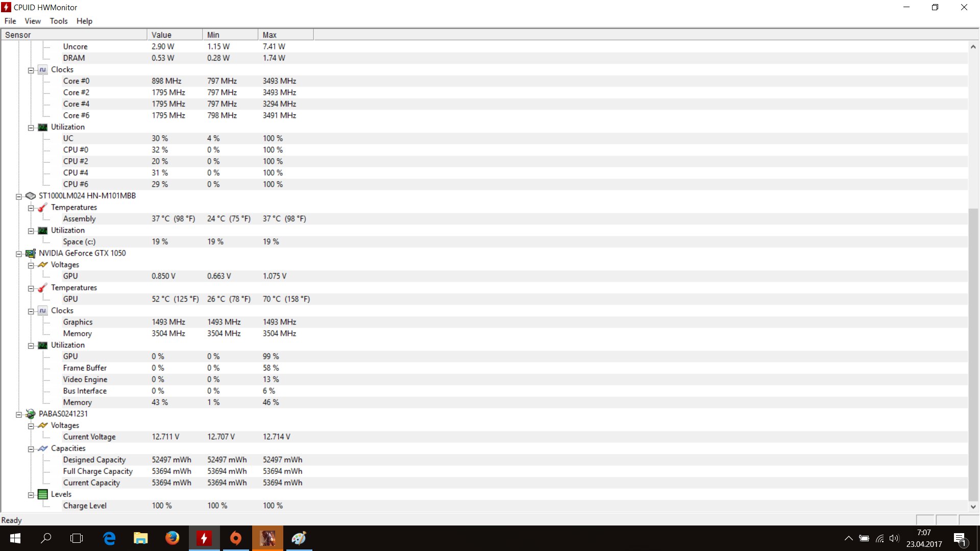Open the Paint taskbar icon
The width and height of the screenshot is (980, 551).
(299, 538)
